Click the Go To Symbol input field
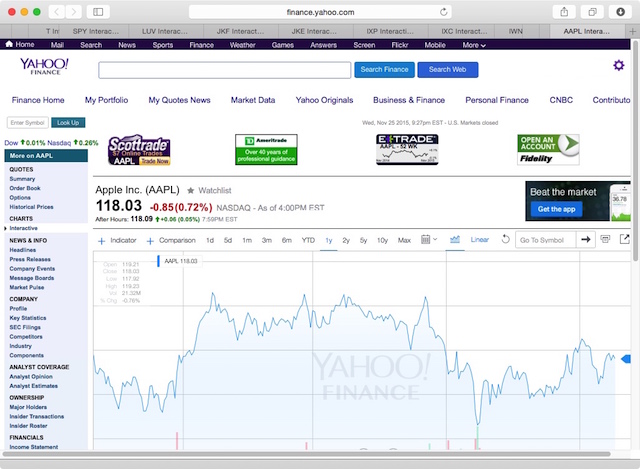 tap(546, 240)
